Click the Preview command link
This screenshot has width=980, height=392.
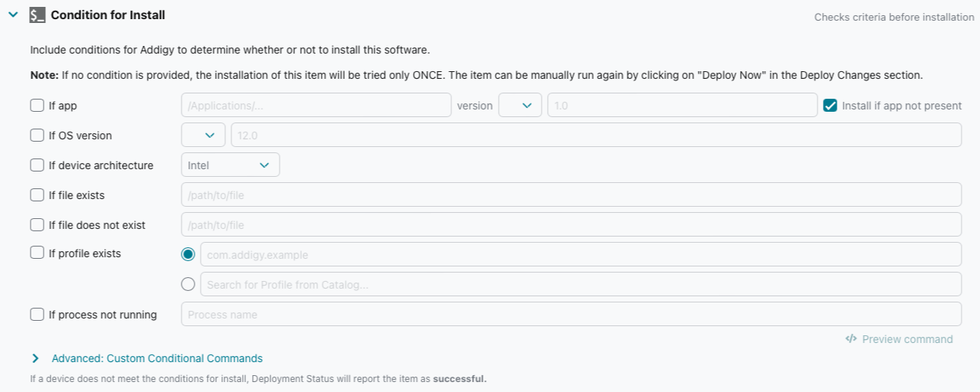[x=900, y=339]
